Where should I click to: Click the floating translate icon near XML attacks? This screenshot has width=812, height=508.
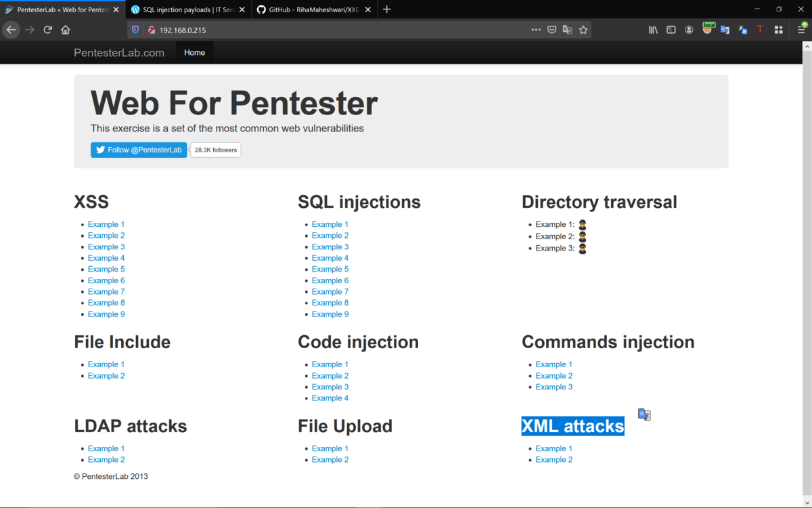click(644, 415)
